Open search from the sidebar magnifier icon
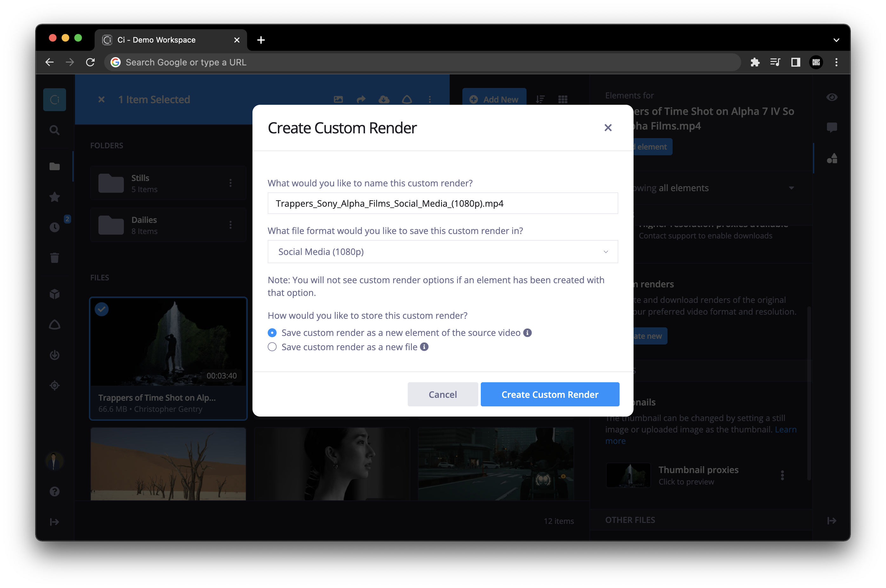This screenshot has height=588, width=886. (54, 130)
